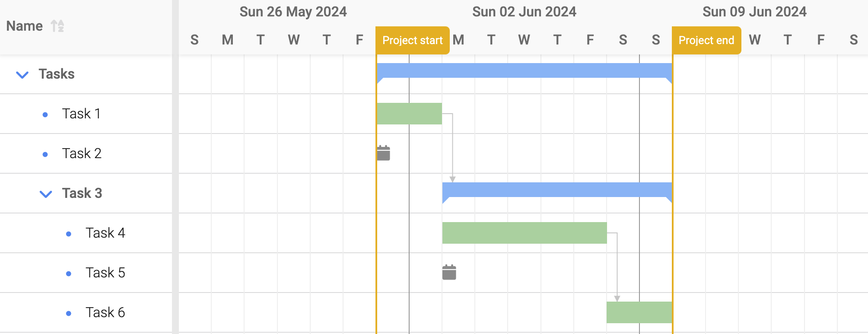Click the blue Tasks summary bar
Image resolution: width=868 pixels, height=334 pixels.
(525, 71)
